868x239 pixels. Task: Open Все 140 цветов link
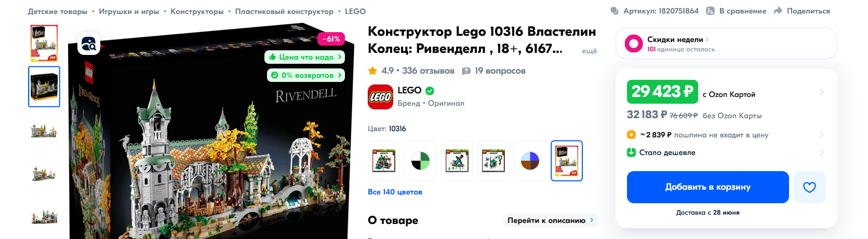coord(395,192)
